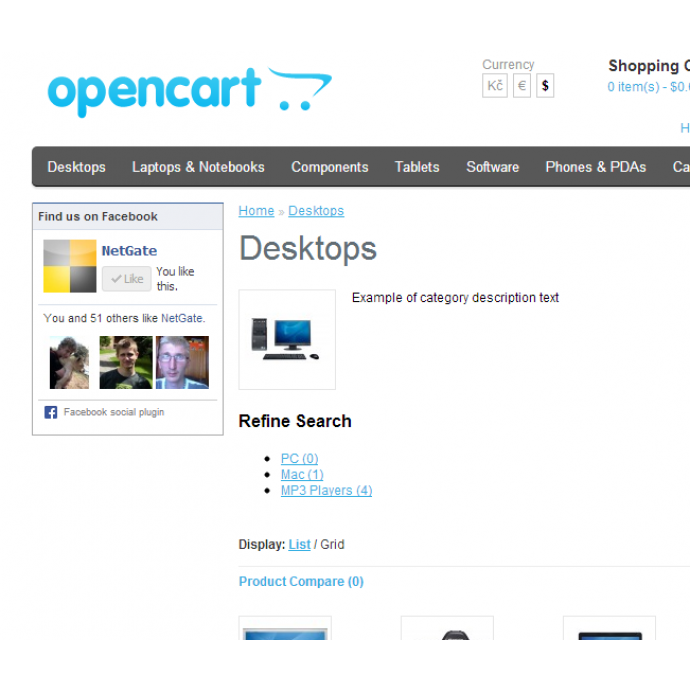Image resolution: width=690 pixels, height=690 pixels.
Task: Click Facebook social plugin text link
Action: click(114, 412)
